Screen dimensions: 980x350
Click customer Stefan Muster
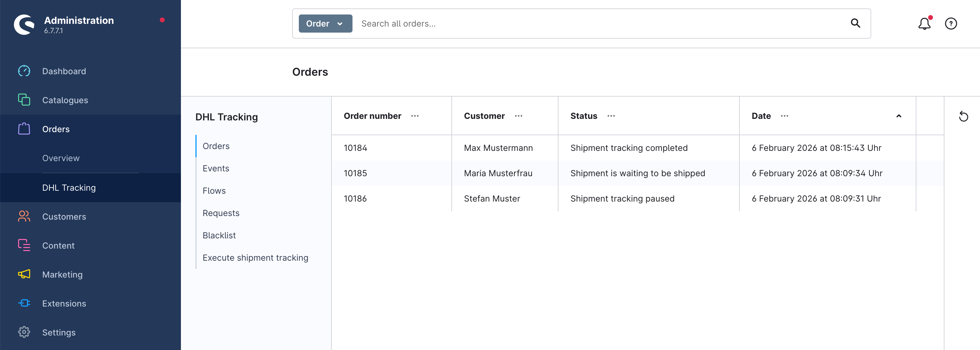pyautogui.click(x=492, y=199)
